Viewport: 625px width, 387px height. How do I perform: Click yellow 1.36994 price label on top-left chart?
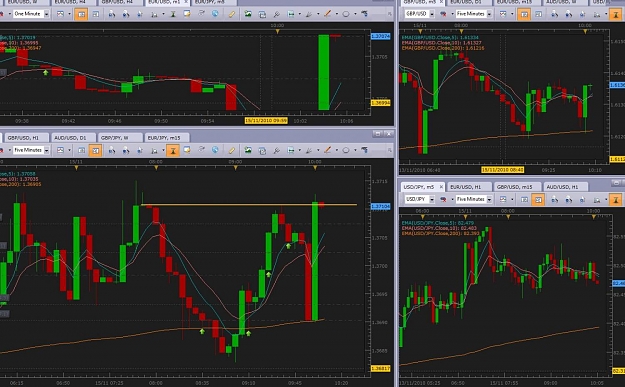point(381,103)
